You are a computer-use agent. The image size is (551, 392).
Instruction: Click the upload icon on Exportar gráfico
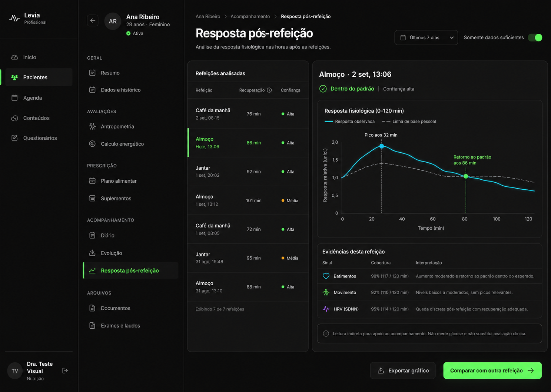point(381,371)
